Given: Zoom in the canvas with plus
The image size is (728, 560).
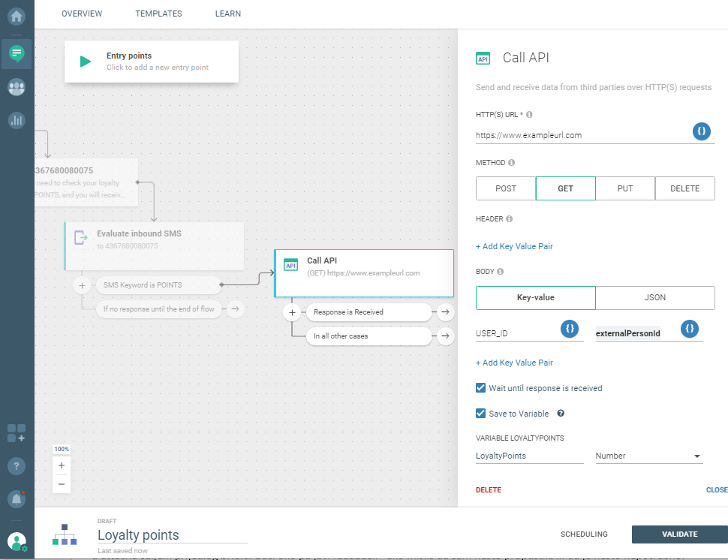Looking at the screenshot, I should click(62, 465).
